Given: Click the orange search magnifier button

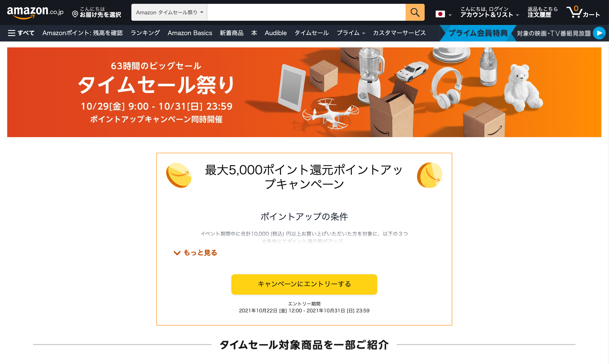Looking at the screenshot, I should pyautogui.click(x=415, y=12).
